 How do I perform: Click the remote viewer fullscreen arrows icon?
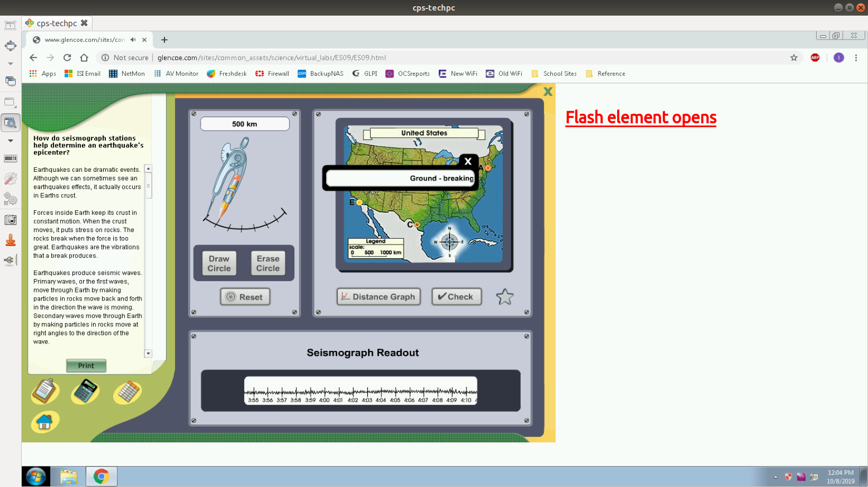[11, 45]
